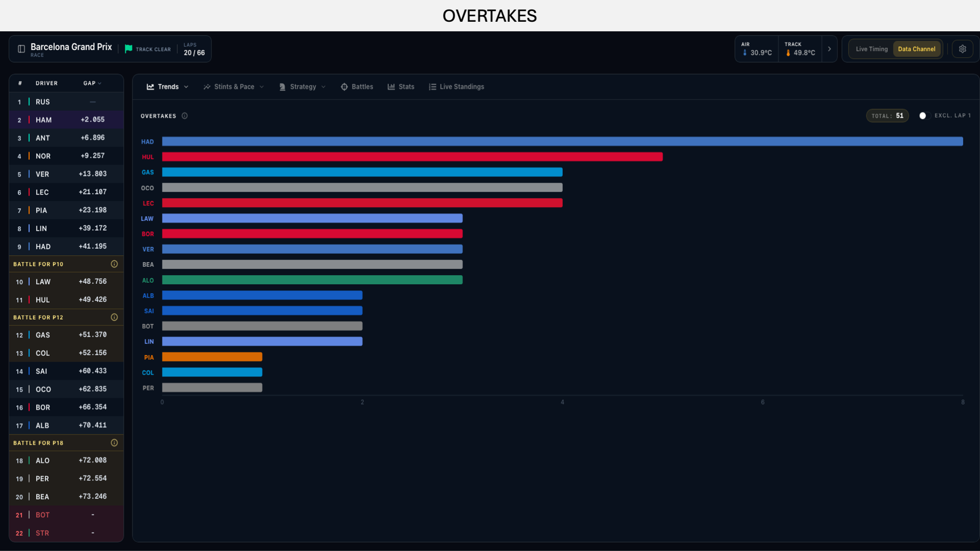Click the green Track Clear flag icon
Viewport: 980px width, 551px height.
click(128, 49)
